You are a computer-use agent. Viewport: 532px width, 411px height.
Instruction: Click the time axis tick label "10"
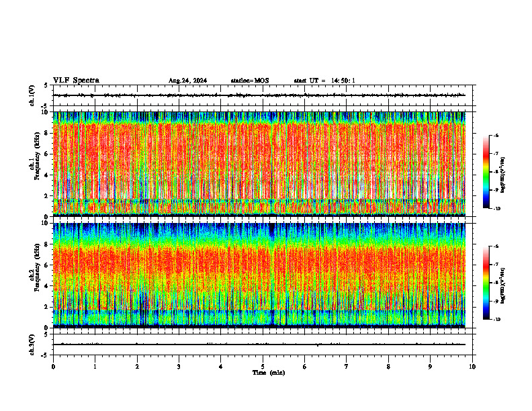tap(472, 367)
